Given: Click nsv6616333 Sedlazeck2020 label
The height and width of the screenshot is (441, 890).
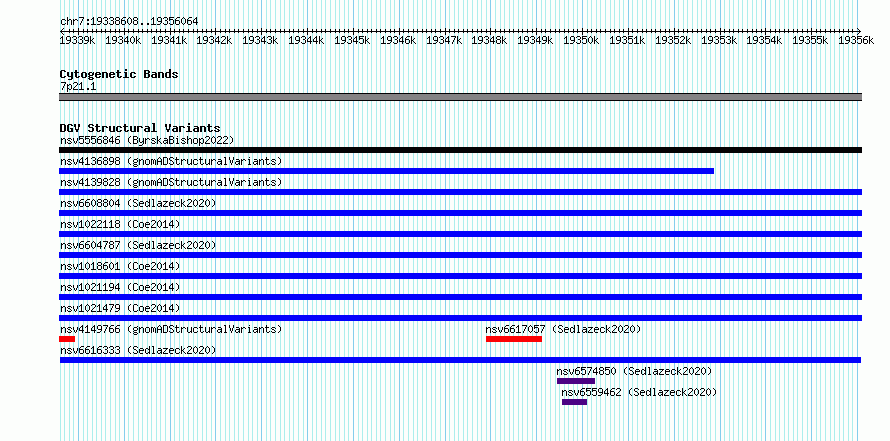Looking at the screenshot, I should tap(138, 350).
